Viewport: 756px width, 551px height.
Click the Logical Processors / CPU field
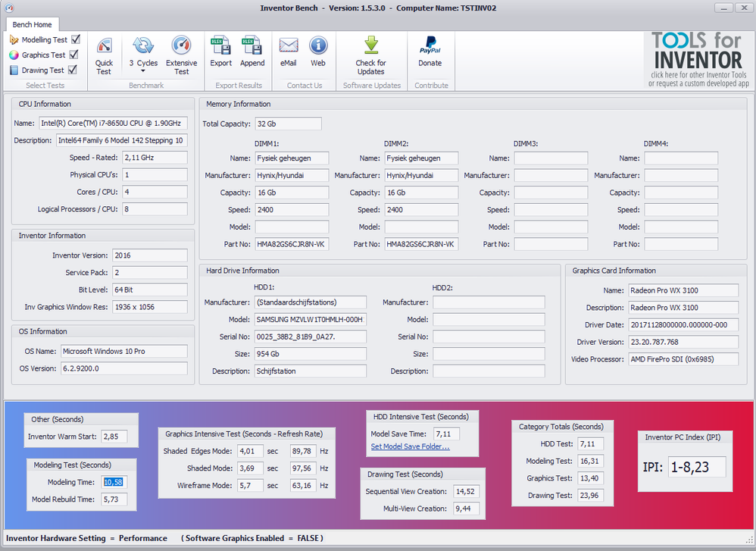click(x=155, y=209)
